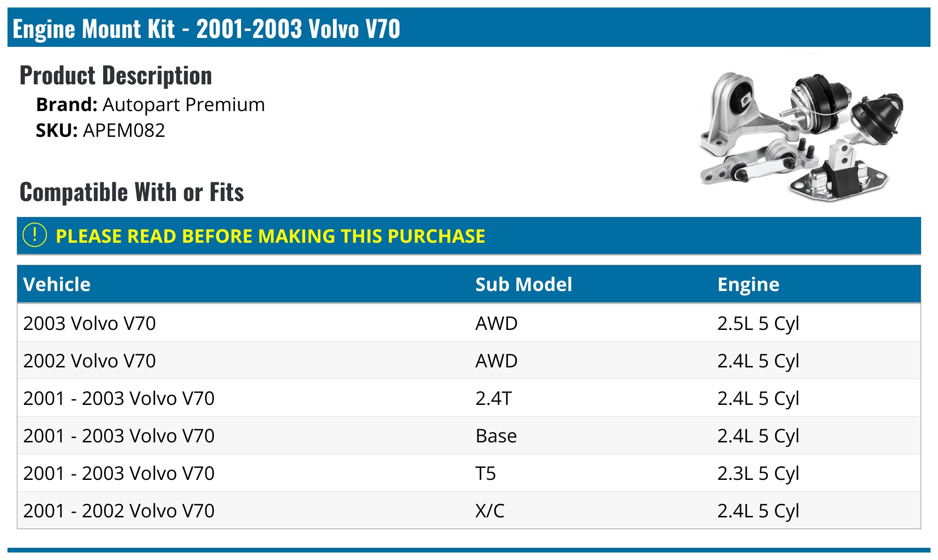Select the 2.4T sub model cell
Screen dimensions: 938x560
[x=493, y=398]
